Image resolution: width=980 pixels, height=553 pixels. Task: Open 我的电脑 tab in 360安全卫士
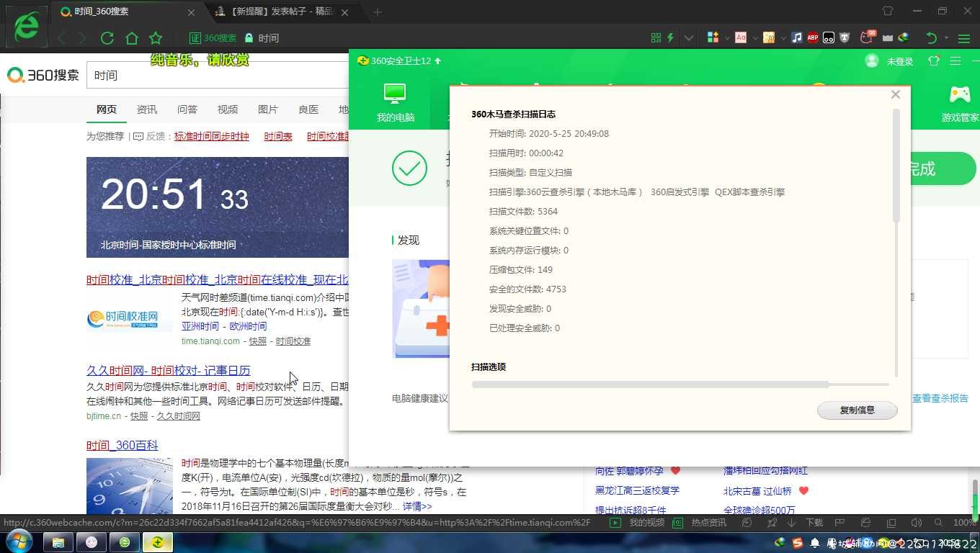[395, 102]
